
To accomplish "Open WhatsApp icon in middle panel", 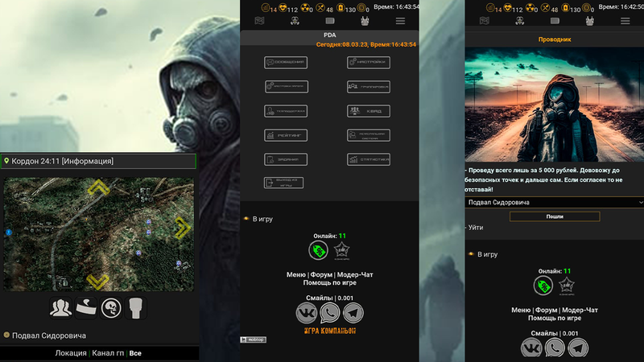I will coord(330,313).
